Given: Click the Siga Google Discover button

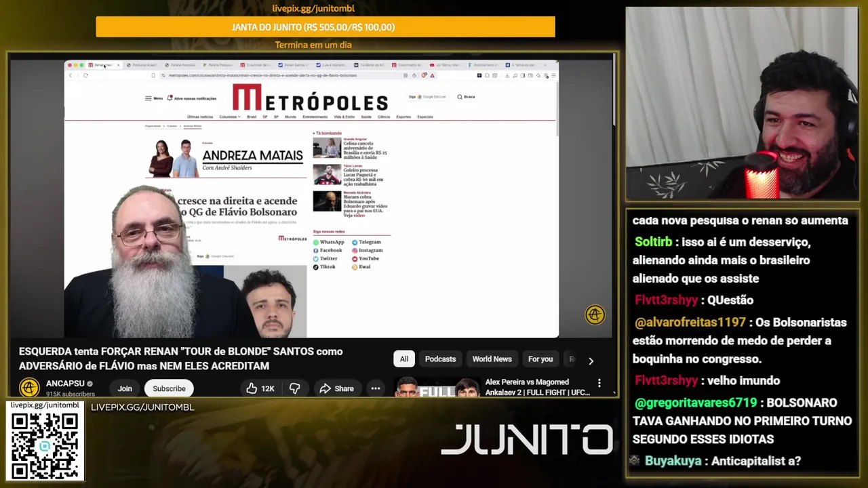Looking at the screenshot, I should point(427,97).
